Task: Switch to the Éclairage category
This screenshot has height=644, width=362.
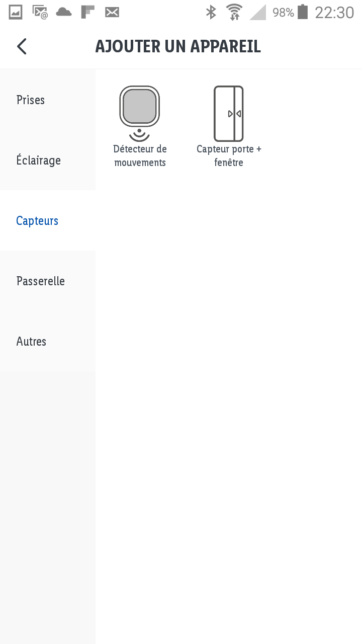Action: tap(48, 160)
